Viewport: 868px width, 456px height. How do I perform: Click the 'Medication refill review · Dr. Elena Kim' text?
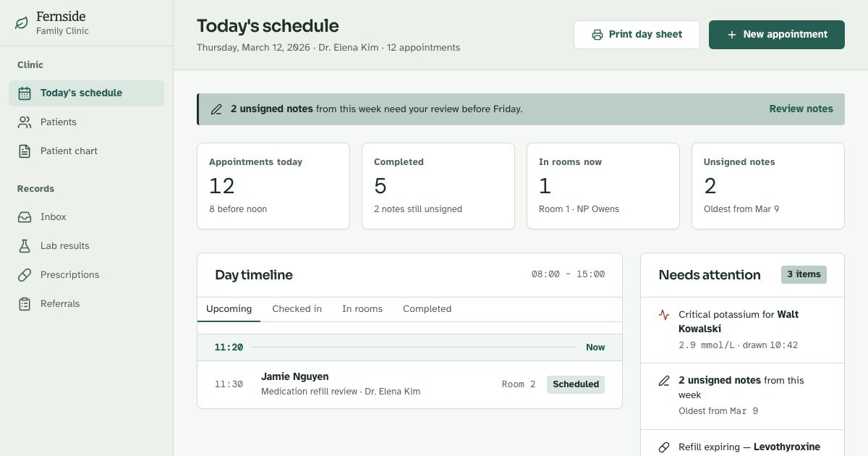point(341,392)
